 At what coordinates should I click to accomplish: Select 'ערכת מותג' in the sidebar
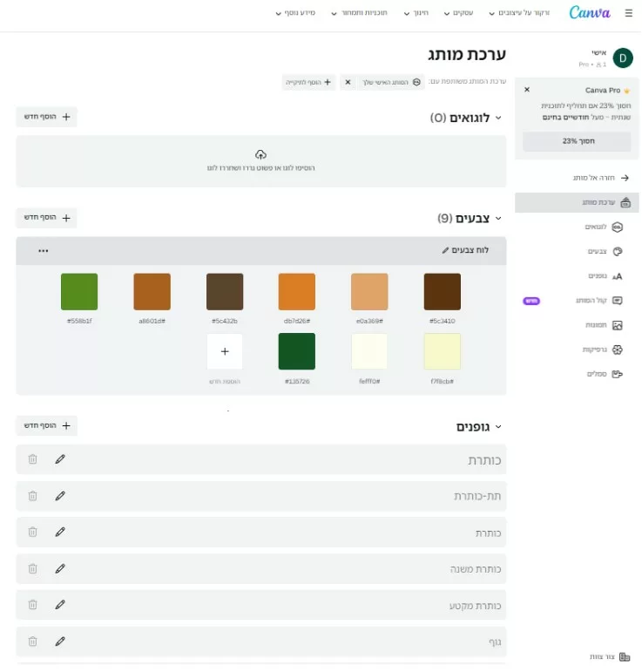577,202
